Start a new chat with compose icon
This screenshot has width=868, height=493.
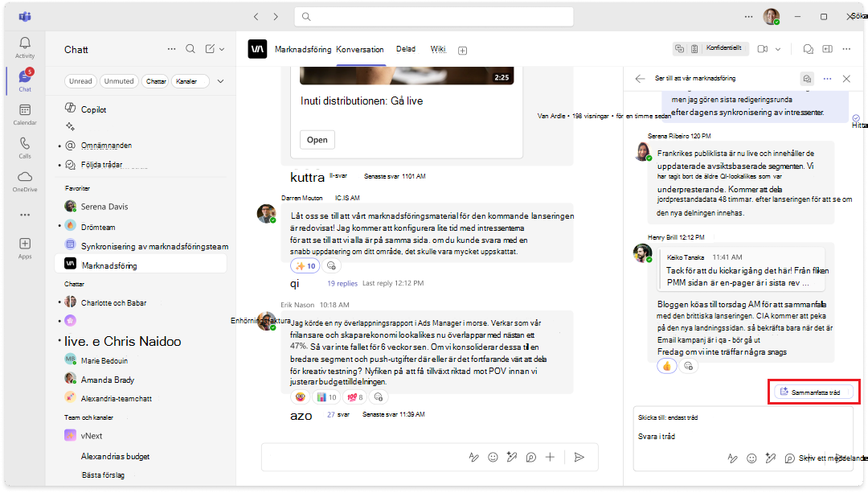point(210,49)
